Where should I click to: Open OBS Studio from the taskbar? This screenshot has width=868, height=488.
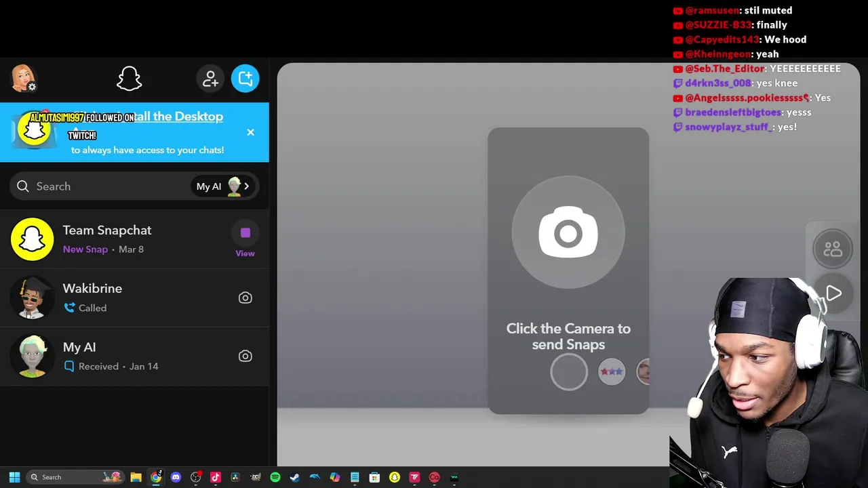196,477
